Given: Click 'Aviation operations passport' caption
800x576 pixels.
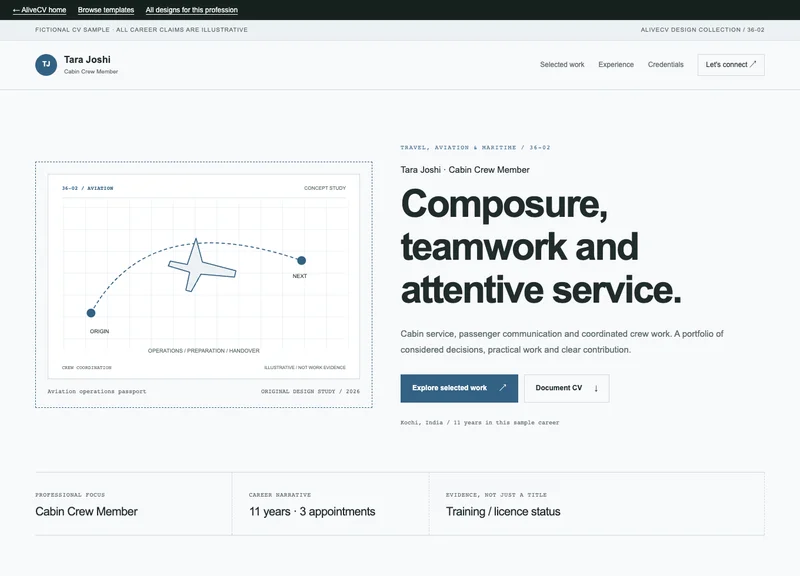Looking at the screenshot, I should (x=96, y=391).
